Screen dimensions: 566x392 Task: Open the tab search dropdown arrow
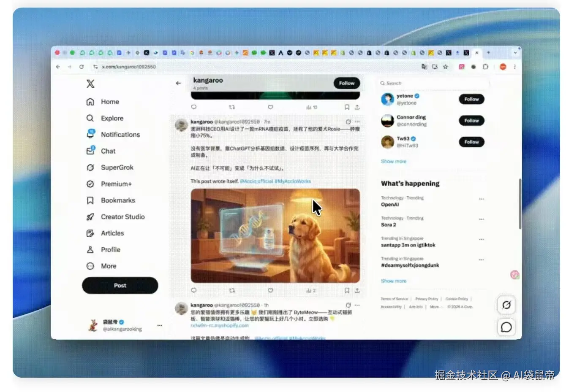coord(515,53)
